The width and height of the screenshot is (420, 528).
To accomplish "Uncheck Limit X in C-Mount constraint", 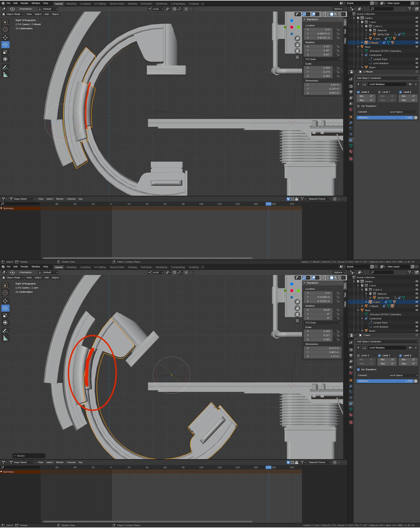I will coord(358,92).
